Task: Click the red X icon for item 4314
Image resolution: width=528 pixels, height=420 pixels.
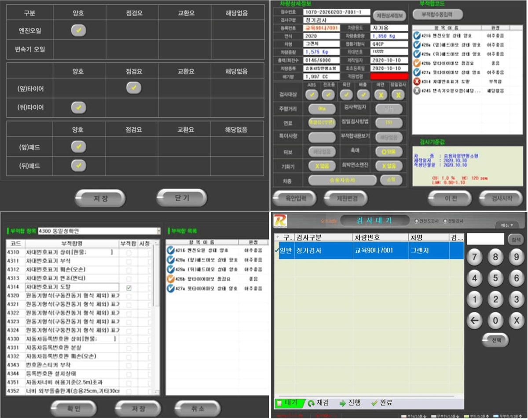Action: click(417, 81)
